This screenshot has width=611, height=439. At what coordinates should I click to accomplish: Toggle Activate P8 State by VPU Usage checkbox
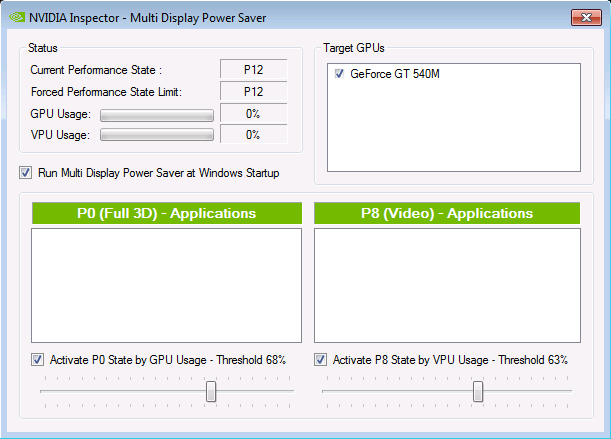click(320, 360)
